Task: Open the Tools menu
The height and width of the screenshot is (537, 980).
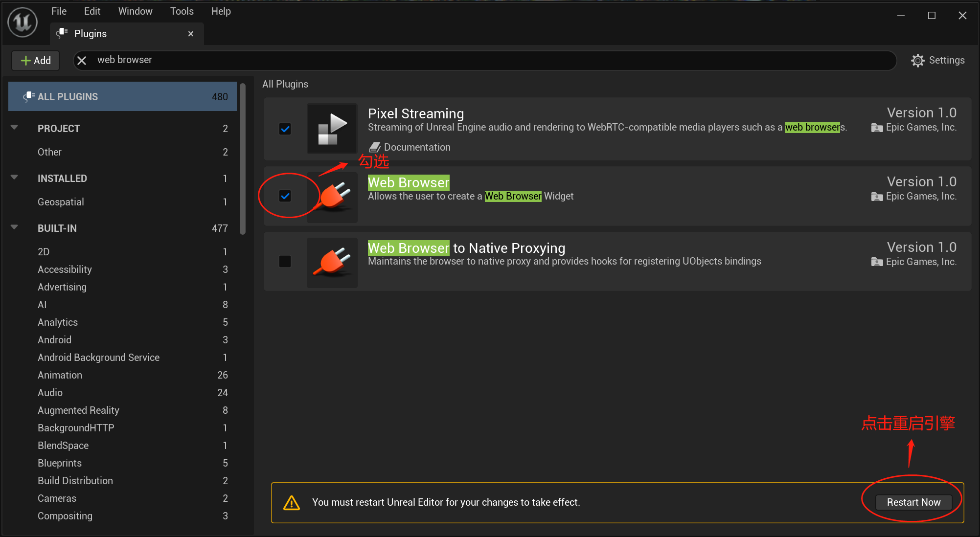Action: click(182, 11)
